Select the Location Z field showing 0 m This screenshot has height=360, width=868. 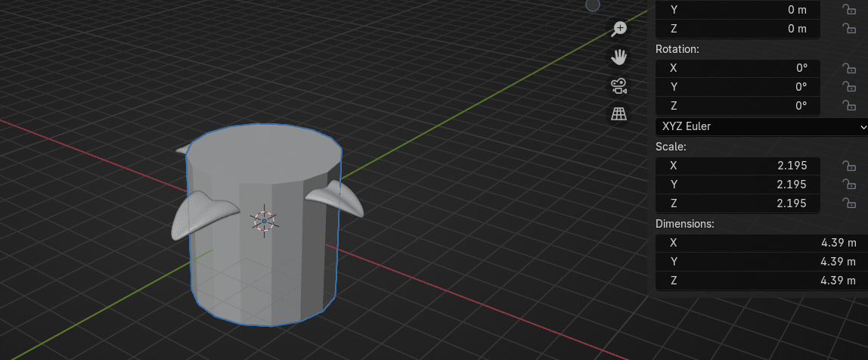(x=737, y=29)
